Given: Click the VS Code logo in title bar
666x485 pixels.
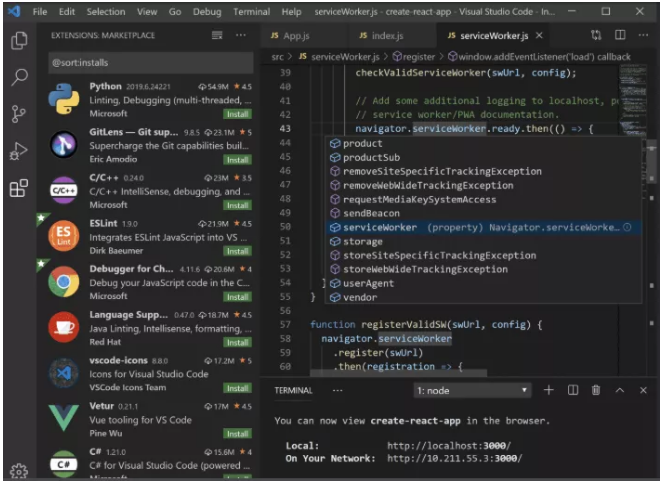Looking at the screenshot, I should [x=14, y=11].
